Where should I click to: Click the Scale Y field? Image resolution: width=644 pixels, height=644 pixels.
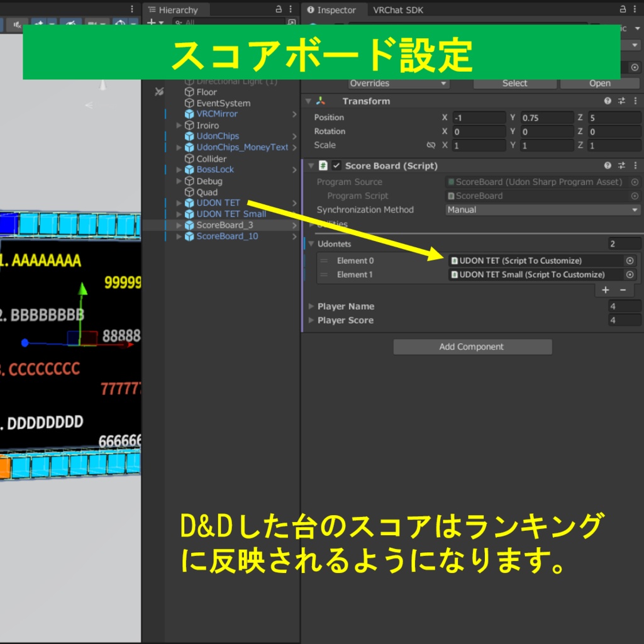(x=547, y=145)
